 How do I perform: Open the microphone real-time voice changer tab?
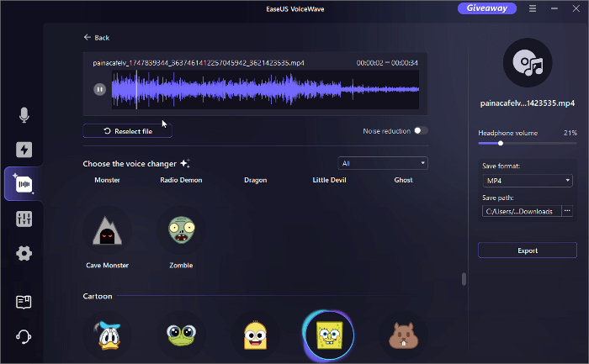pyautogui.click(x=24, y=115)
